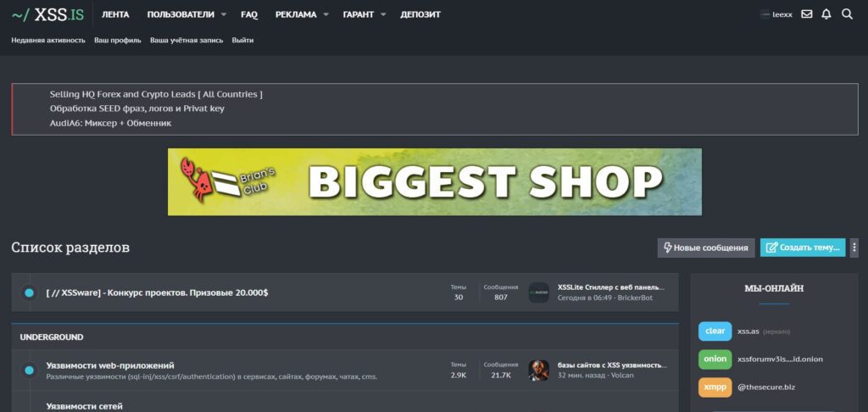Open the notifications bell icon
868x412 pixels.
click(x=826, y=14)
